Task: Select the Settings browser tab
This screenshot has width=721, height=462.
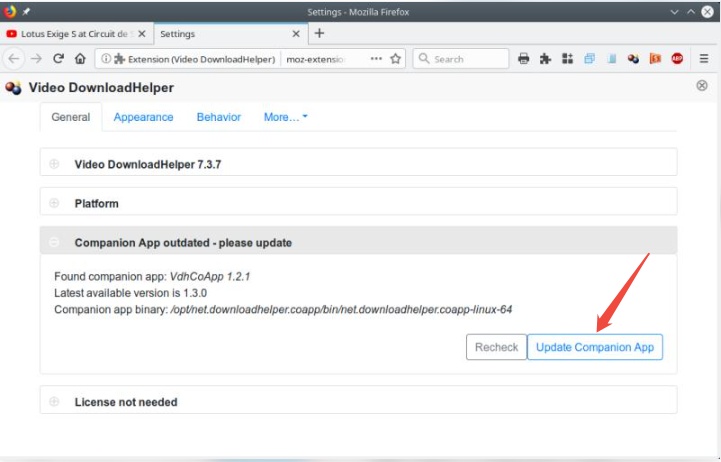Action: (231, 34)
